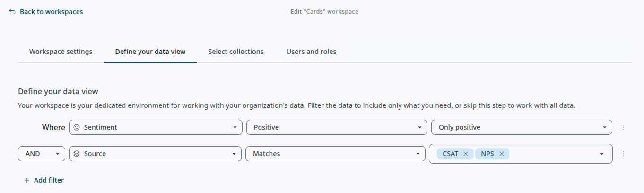The image size is (644, 193).
Task: Open the Positive operator dropdown
Action: pyautogui.click(x=419, y=127)
